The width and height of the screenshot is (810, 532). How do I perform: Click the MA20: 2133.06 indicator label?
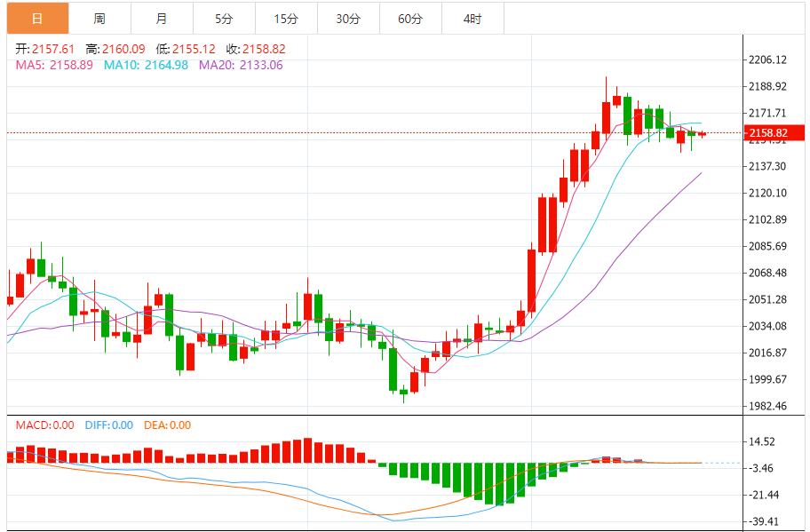[x=241, y=65]
